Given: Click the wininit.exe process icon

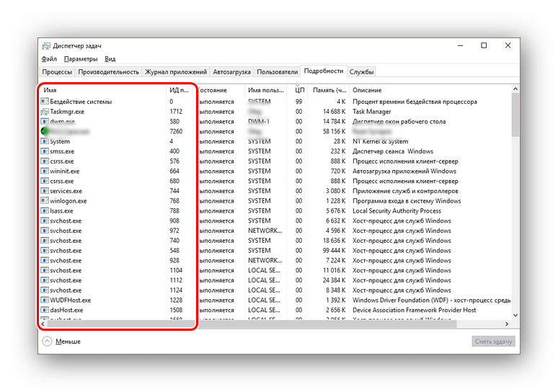Looking at the screenshot, I should (x=45, y=171).
